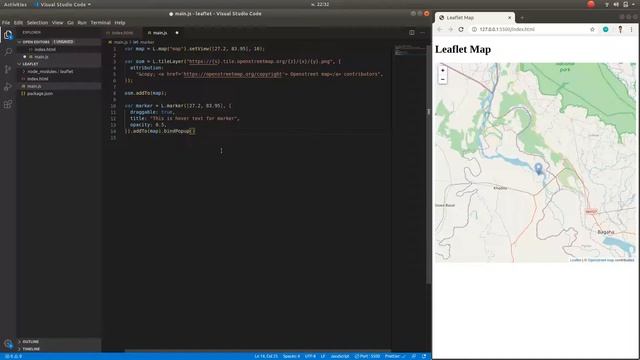Open the Accounts/Manage icon at the bottom of the activity bar

pos(8,344)
